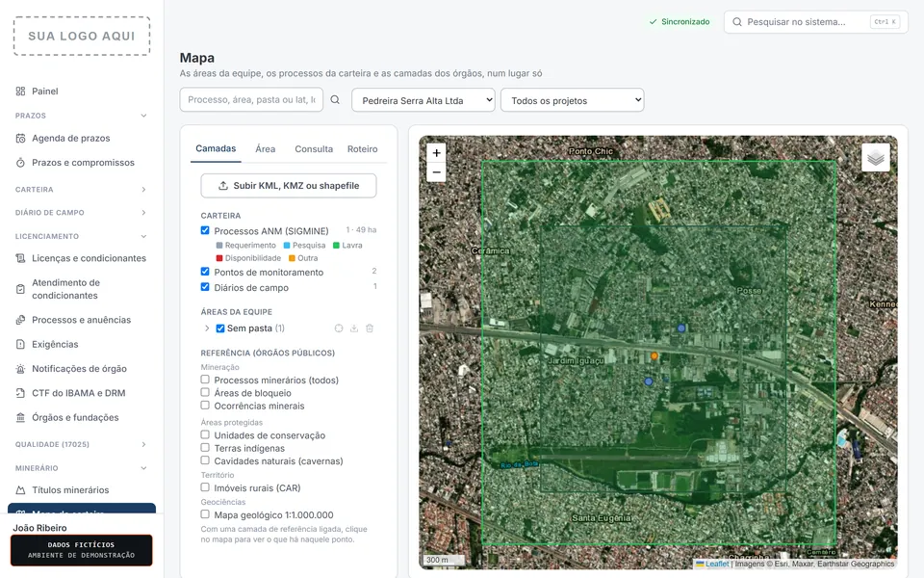
Task: Click the orange marker on the map
Action: (x=654, y=355)
